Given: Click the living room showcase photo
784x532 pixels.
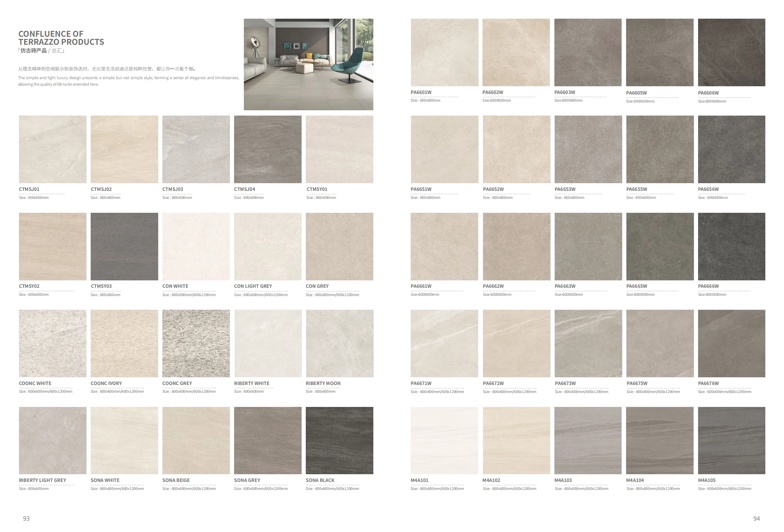Looking at the screenshot, I should 308,64.
